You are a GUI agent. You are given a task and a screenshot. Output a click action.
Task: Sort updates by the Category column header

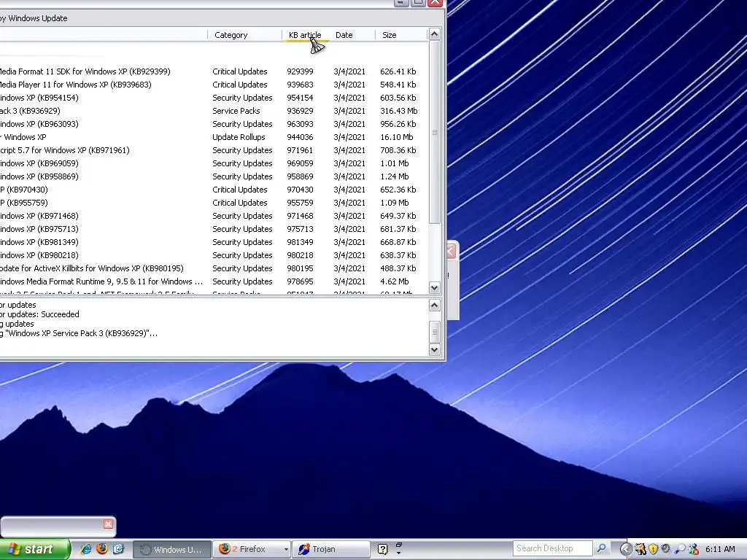coord(245,35)
